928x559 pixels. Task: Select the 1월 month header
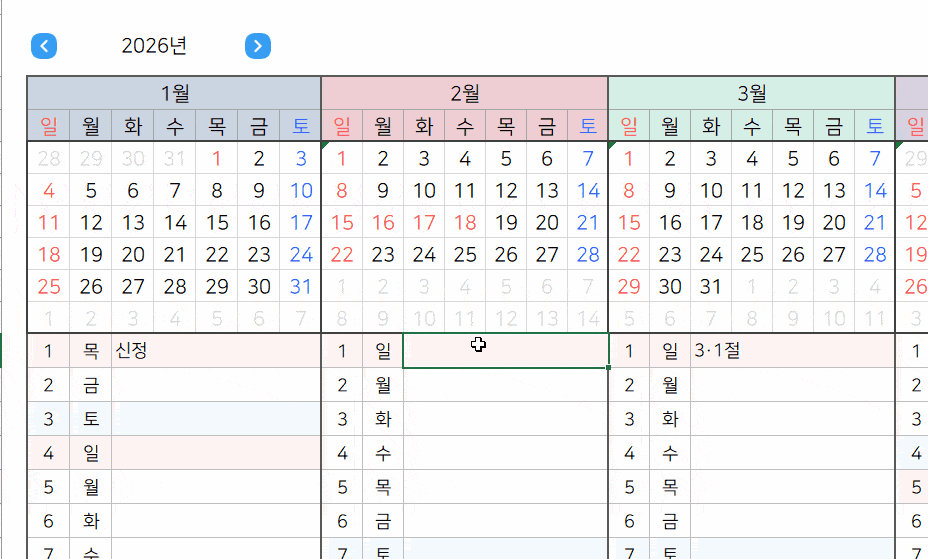pyautogui.click(x=175, y=93)
